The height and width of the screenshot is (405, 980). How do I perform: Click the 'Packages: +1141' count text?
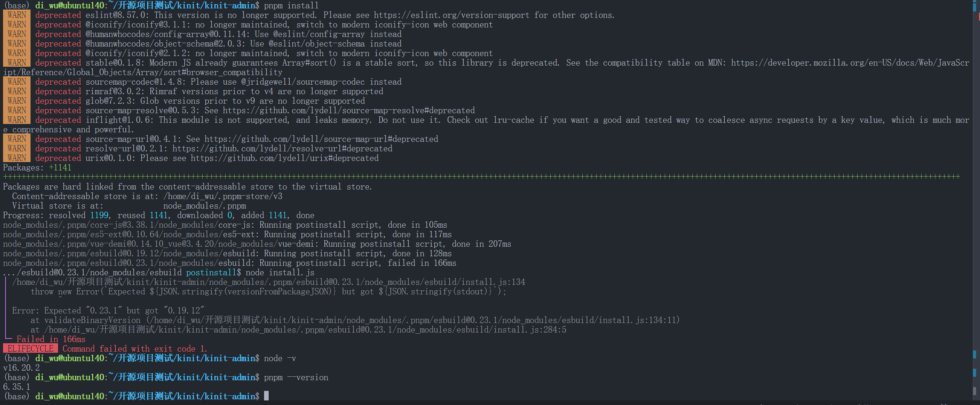[37, 168]
